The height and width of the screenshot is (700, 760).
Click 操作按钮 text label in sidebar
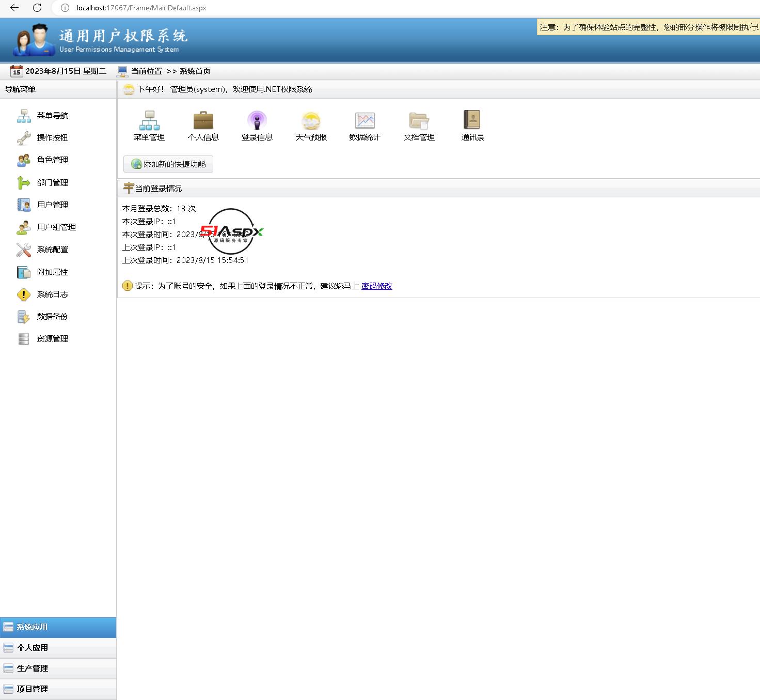[x=53, y=138]
